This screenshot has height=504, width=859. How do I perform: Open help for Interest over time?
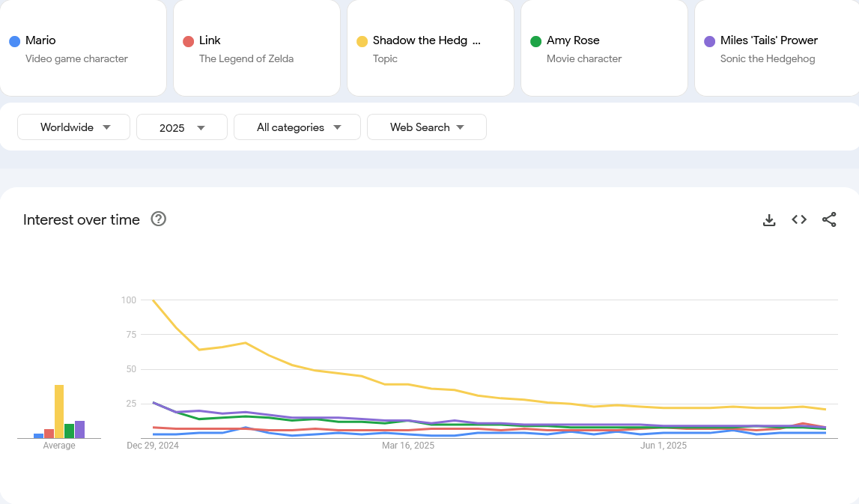(158, 219)
